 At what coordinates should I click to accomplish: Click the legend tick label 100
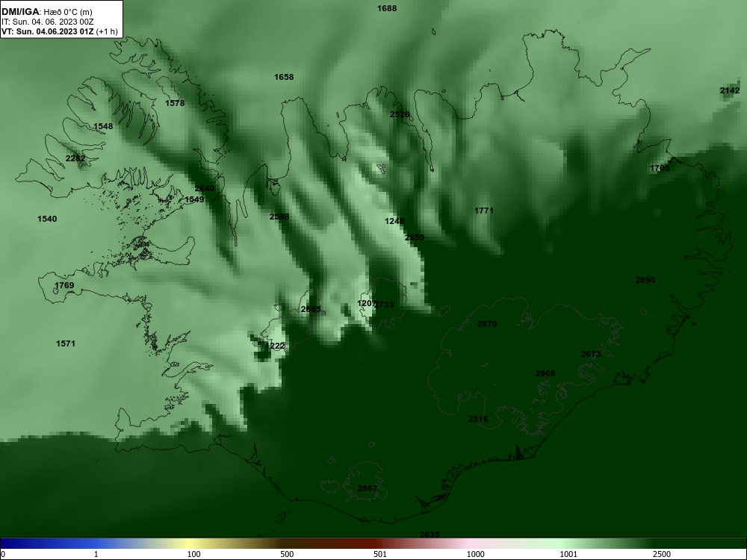tap(193, 554)
